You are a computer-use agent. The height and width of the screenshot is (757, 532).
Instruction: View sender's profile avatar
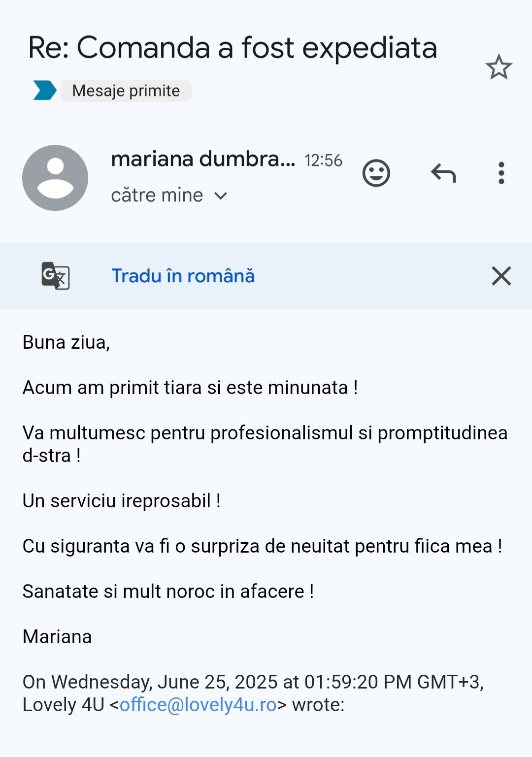55,178
